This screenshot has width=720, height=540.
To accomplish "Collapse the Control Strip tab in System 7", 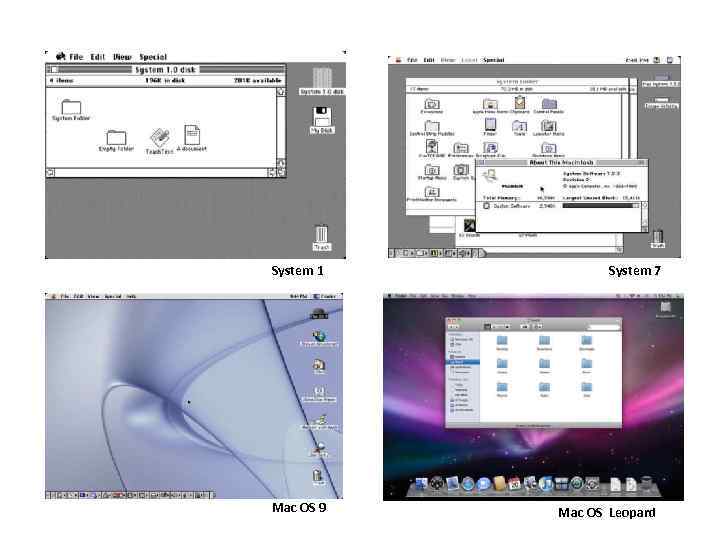I will [481, 253].
